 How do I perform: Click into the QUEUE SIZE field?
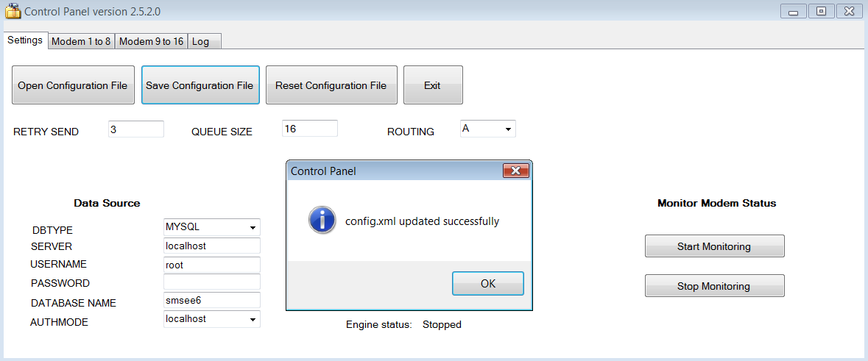tap(309, 129)
